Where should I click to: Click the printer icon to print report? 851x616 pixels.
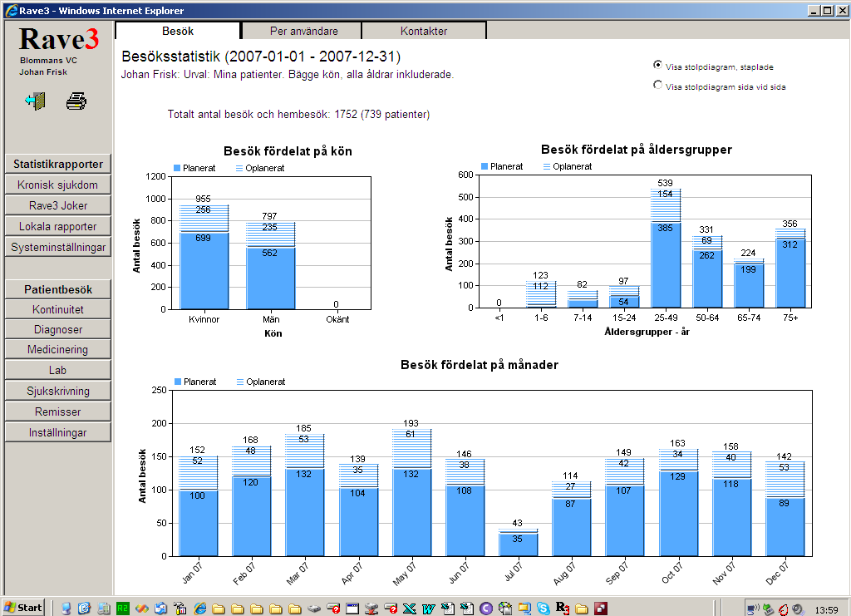(x=76, y=101)
